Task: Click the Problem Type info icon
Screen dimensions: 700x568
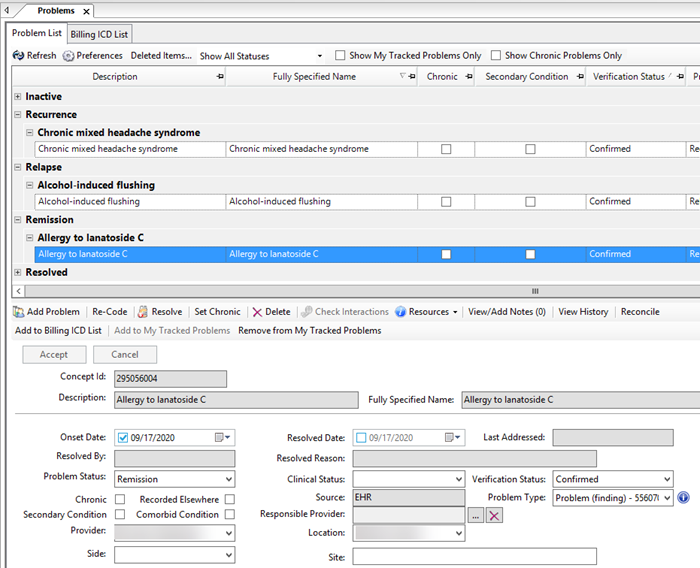Action: (x=683, y=497)
